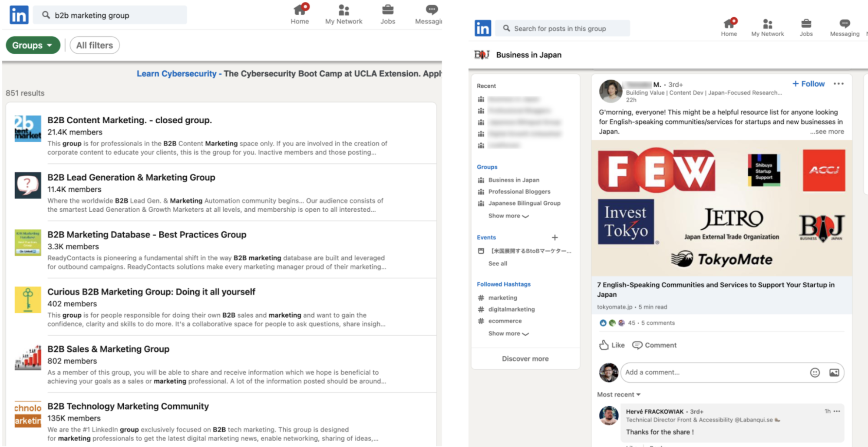Click the Groups sidebar heading
868x447 pixels.
point(487,167)
